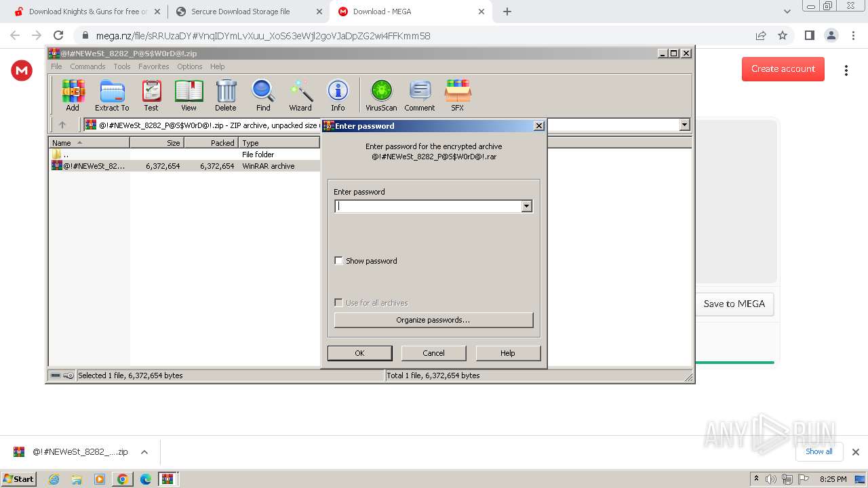Open download item chevron menu
Viewport: 868px width, 488px height.
[x=144, y=452]
